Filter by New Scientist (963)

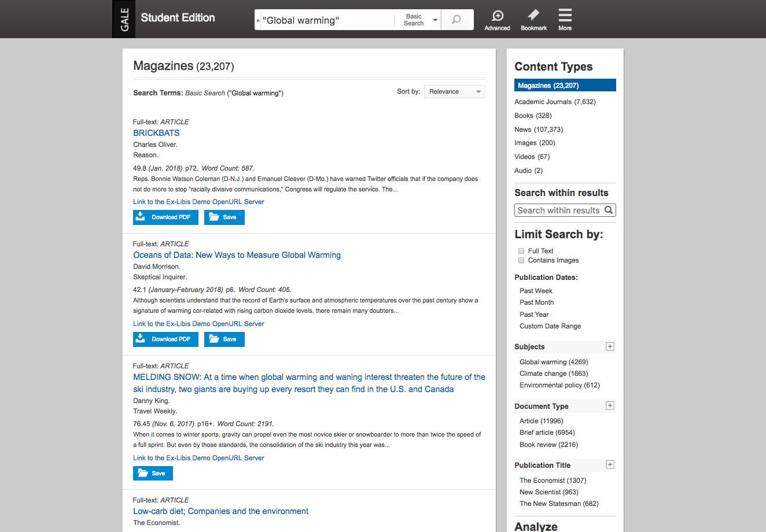(549, 492)
